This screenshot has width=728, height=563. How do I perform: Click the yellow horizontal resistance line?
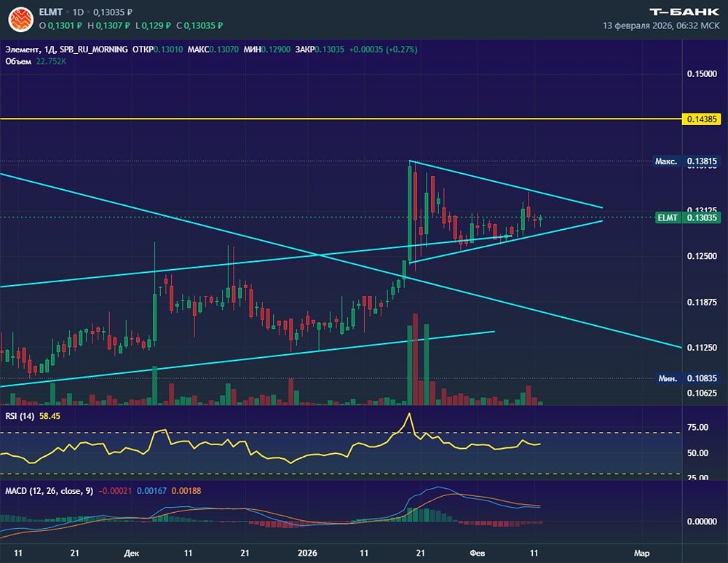click(341, 119)
